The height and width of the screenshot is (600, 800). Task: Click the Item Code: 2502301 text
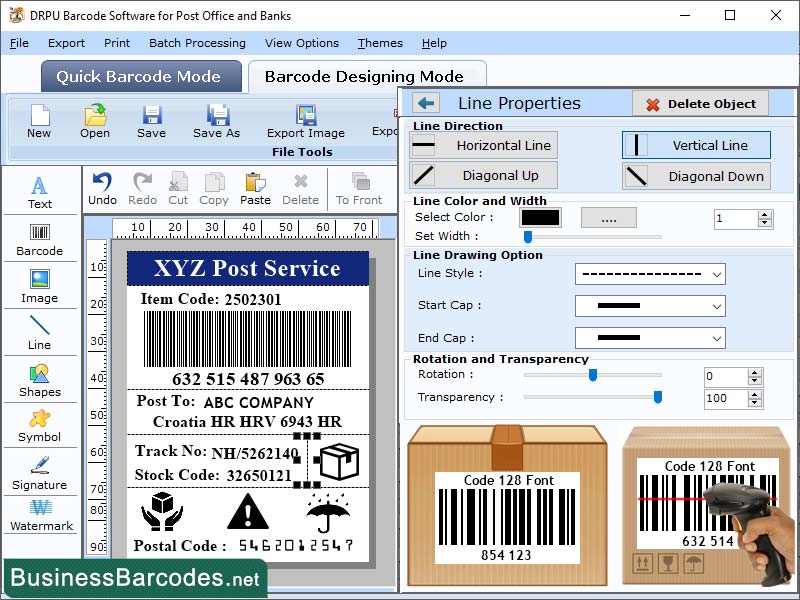click(x=211, y=299)
